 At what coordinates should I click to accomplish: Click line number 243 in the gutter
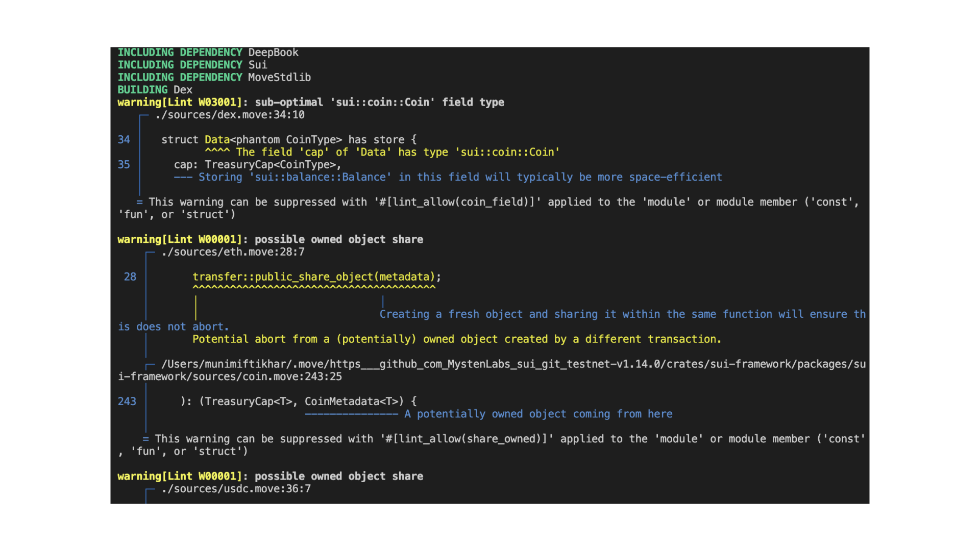(x=127, y=402)
